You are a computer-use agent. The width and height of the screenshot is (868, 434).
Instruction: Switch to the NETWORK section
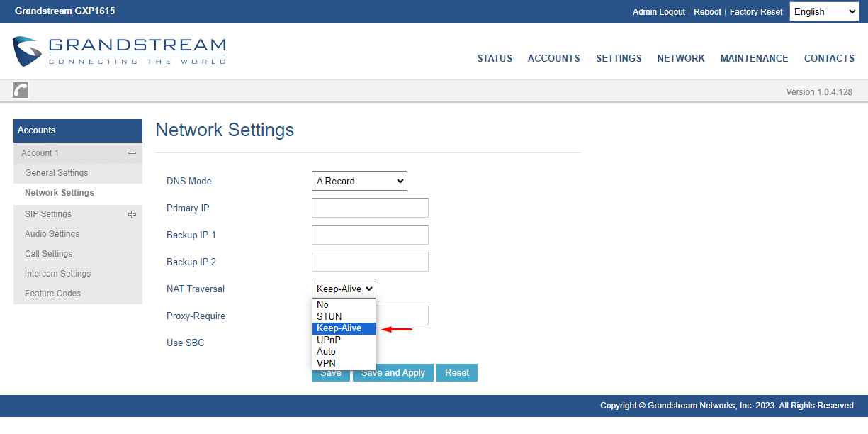(680, 58)
